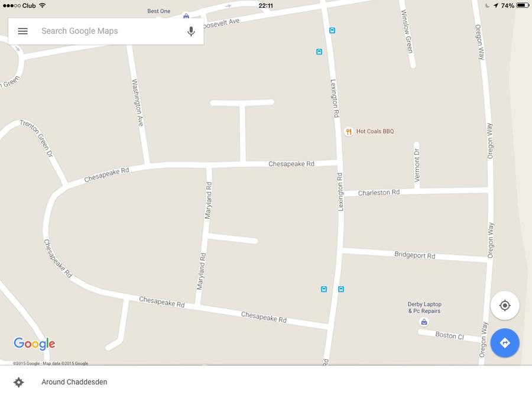Tap the battery indicator in status bar
The image size is (532, 399).
click(523, 5)
